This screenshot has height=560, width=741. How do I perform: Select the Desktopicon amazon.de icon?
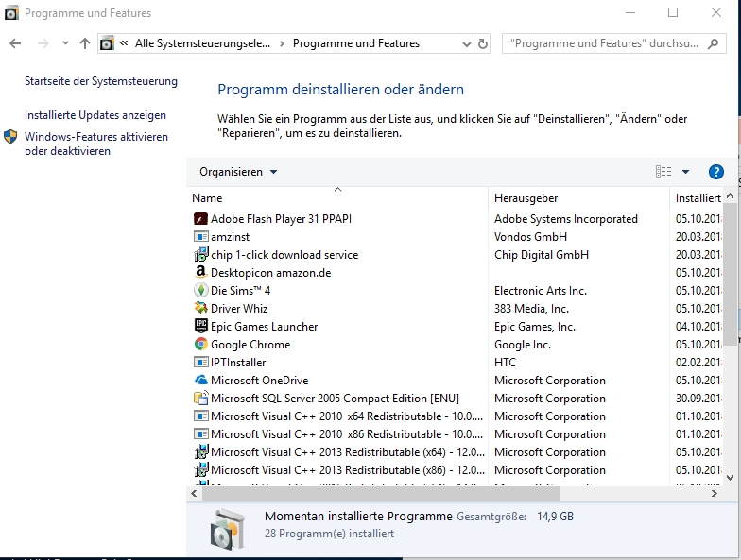coord(200,272)
